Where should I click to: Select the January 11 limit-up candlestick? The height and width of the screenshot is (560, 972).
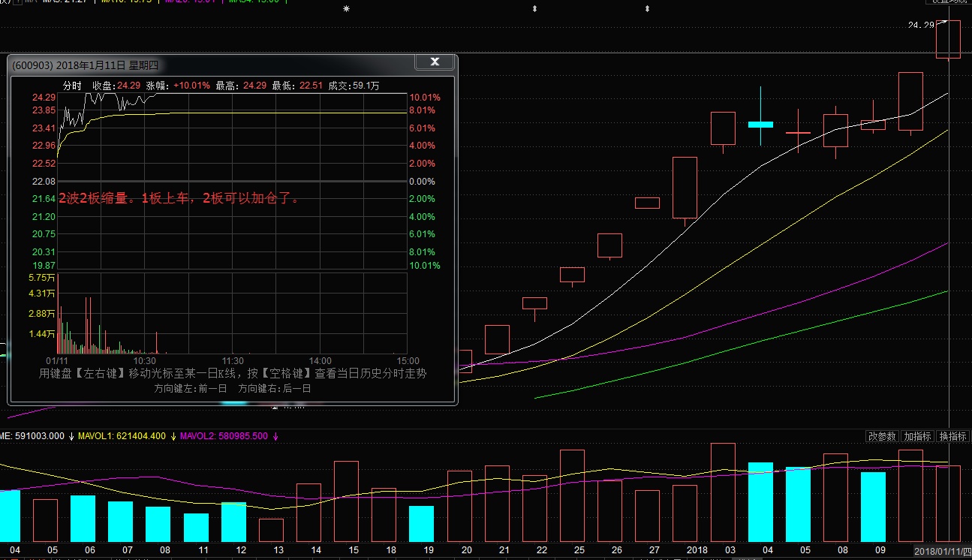click(948, 39)
